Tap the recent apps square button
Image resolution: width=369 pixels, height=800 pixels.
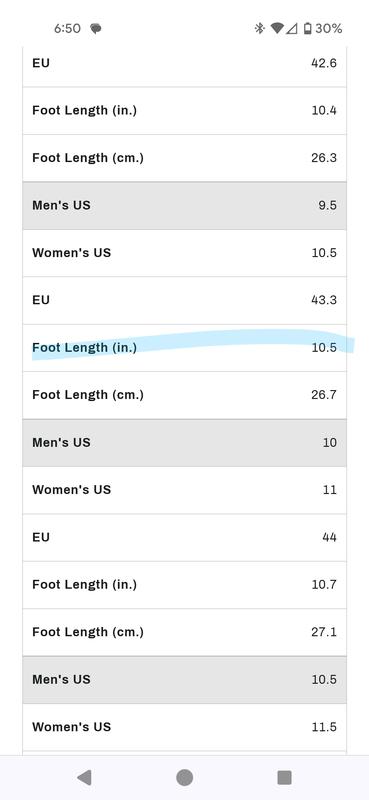click(x=284, y=778)
